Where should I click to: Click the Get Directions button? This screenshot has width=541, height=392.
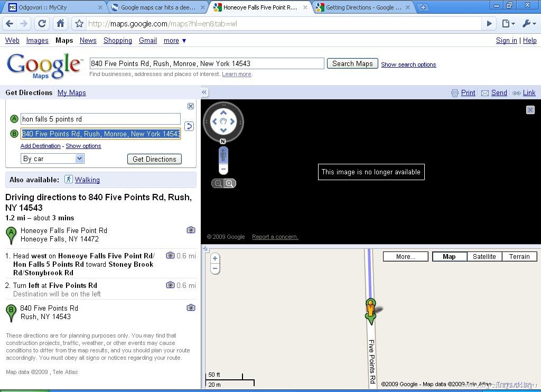[x=154, y=159]
